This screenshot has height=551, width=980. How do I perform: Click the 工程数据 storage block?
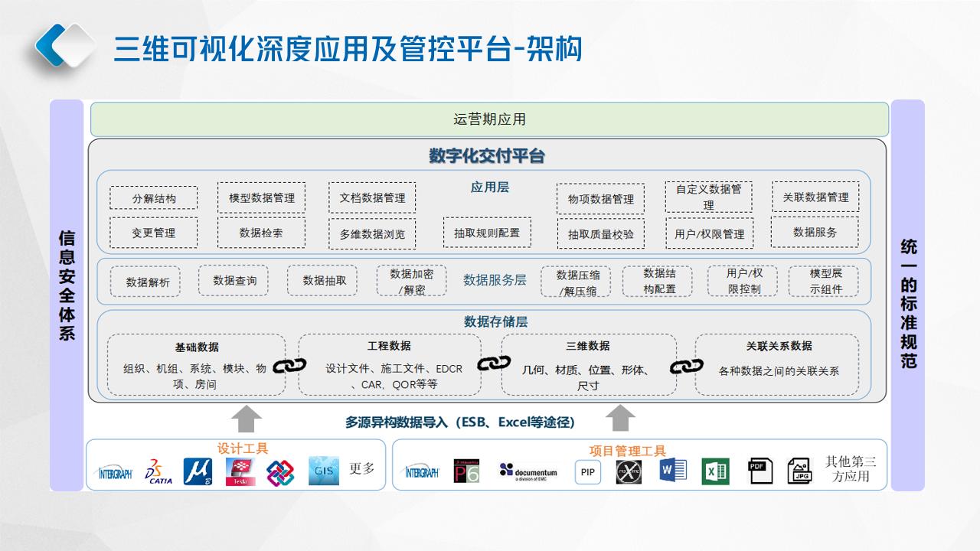click(x=390, y=364)
